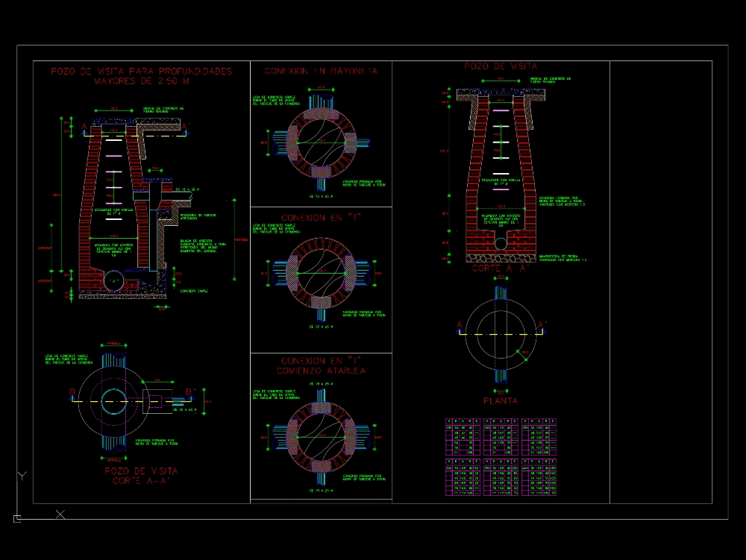
Task: Click the "CONEXION EN BAYONETA" title text
Action: pos(321,71)
